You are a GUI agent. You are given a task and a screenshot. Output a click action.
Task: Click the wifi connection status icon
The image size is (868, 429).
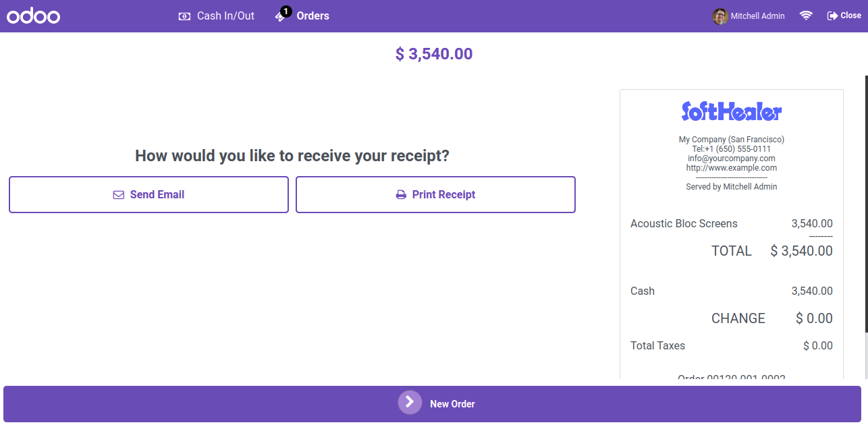[x=806, y=16]
